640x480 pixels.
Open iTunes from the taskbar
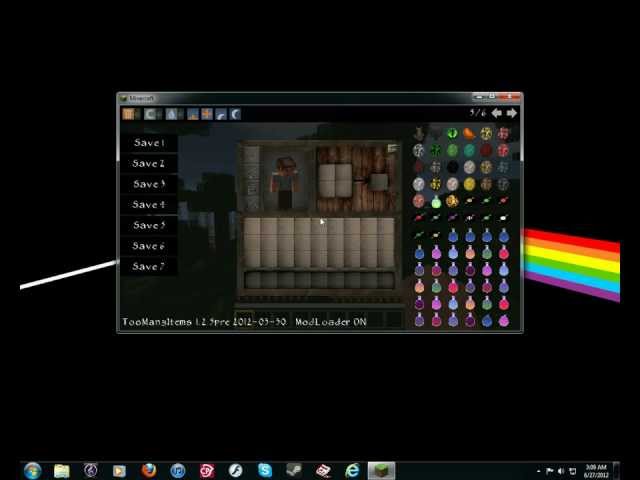coord(178,471)
